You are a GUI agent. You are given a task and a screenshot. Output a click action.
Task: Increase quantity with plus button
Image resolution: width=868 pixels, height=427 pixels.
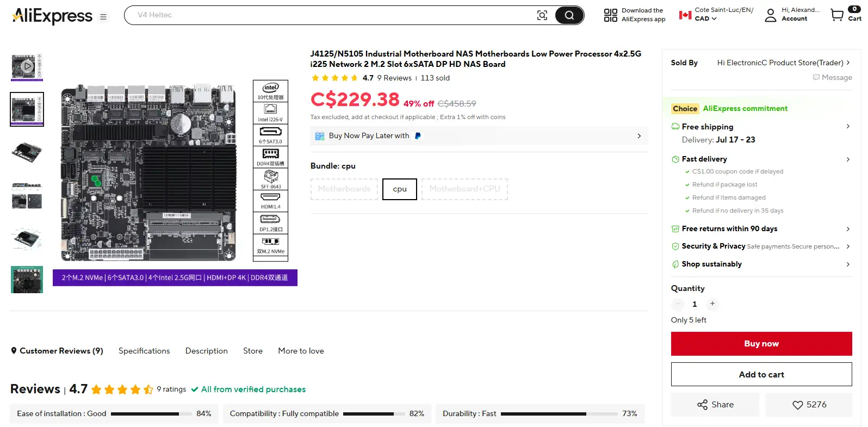point(712,304)
